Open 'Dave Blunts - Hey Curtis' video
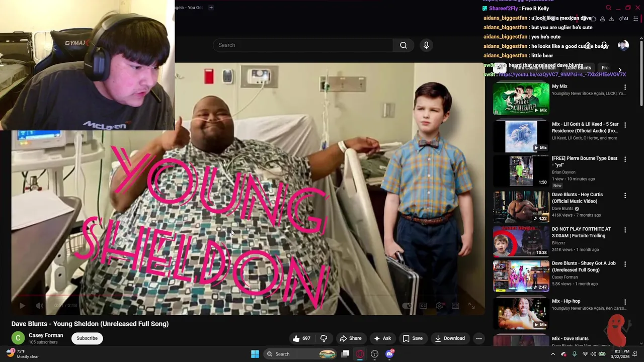 [521, 207]
